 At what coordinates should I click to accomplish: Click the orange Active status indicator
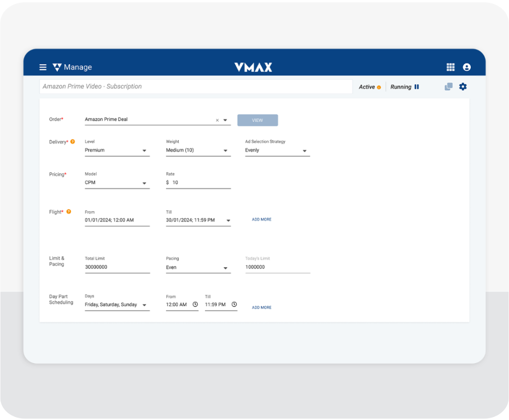tap(379, 87)
